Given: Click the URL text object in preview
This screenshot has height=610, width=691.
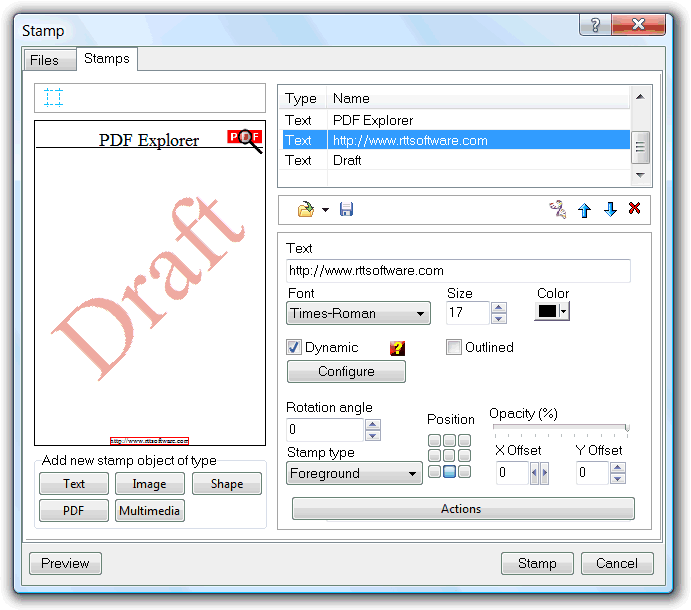Looking at the screenshot, I should point(149,441).
